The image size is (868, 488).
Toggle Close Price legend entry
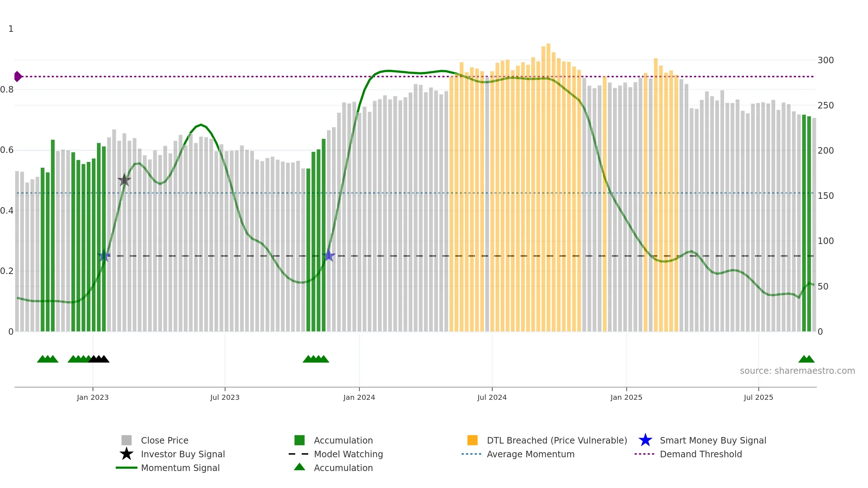pos(155,440)
